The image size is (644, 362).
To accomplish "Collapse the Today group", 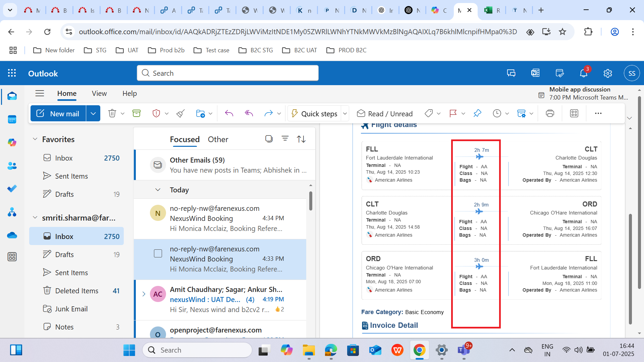I will pos(158,190).
